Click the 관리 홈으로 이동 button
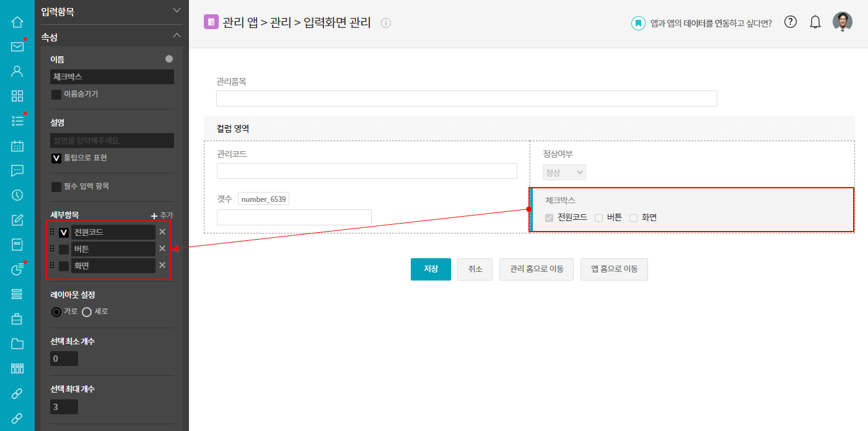Viewport: 868px width, 431px height. click(536, 269)
